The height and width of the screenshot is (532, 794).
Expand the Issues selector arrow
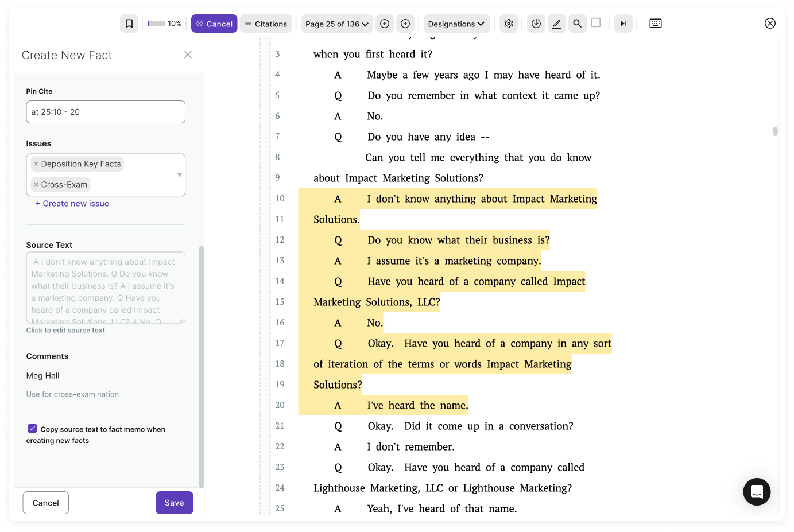point(179,175)
